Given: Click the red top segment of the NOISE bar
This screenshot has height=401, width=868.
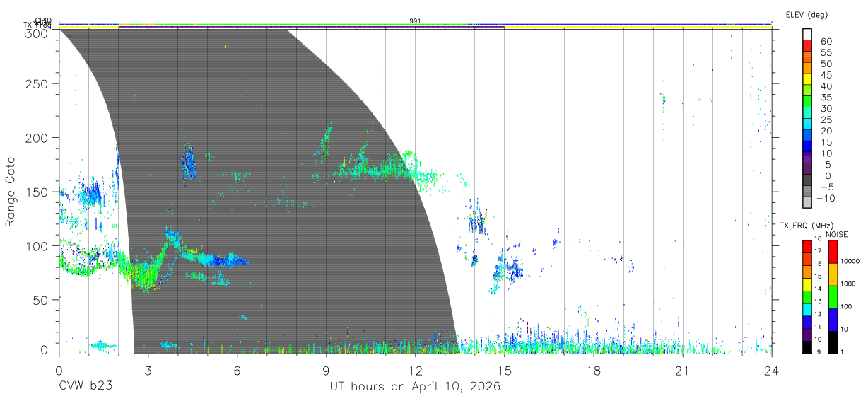Looking at the screenshot, I should pyautogui.click(x=833, y=252).
